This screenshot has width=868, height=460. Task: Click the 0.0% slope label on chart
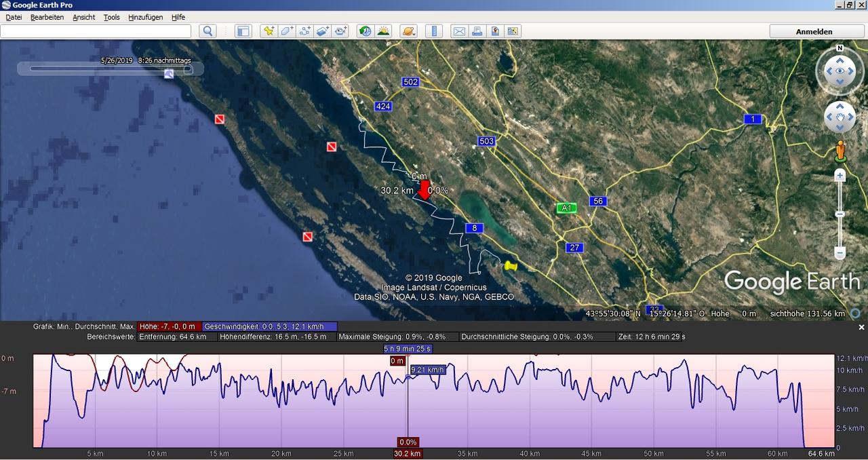(x=408, y=442)
